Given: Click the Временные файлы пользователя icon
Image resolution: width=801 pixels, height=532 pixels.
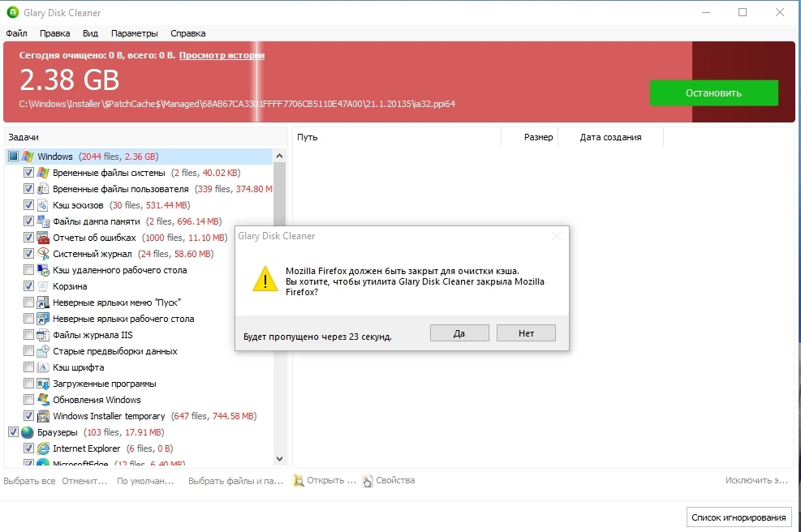Looking at the screenshot, I should [x=44, y=189].
